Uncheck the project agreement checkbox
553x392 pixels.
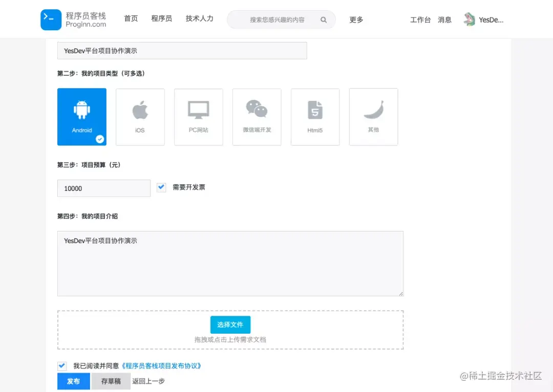[62, 365]
